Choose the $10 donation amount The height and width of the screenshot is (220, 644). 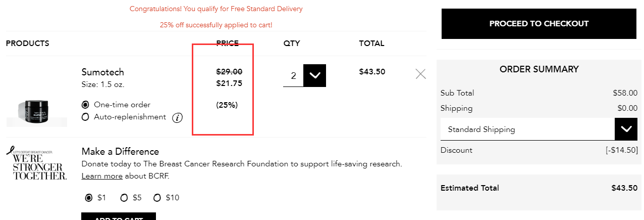pyautogui.click(x=157, y=198)
